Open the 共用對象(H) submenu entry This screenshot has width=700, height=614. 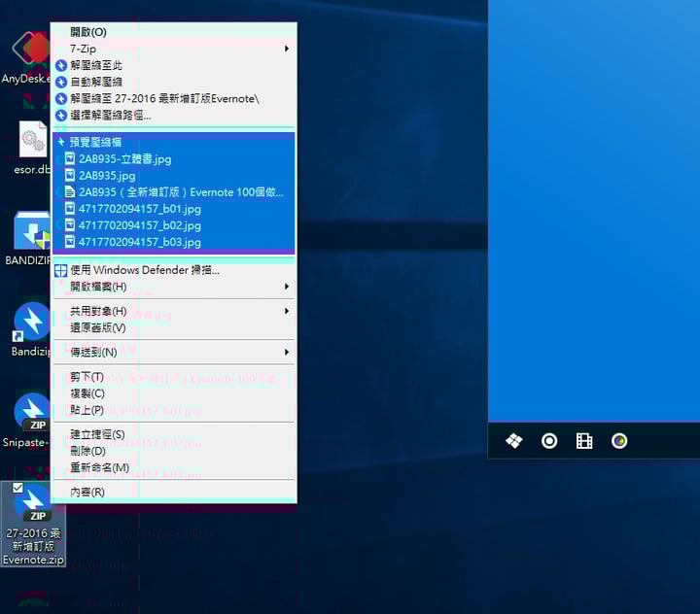[174, 311]
